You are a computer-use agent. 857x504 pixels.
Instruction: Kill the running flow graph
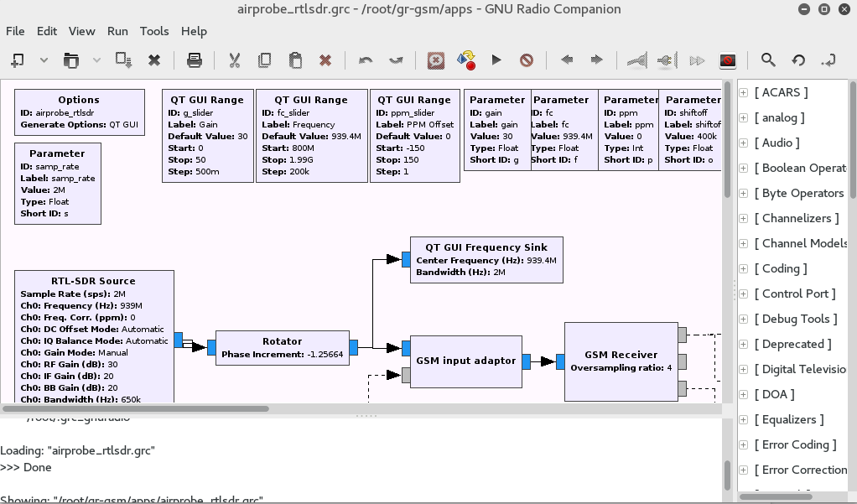click(x=527, y=60)
